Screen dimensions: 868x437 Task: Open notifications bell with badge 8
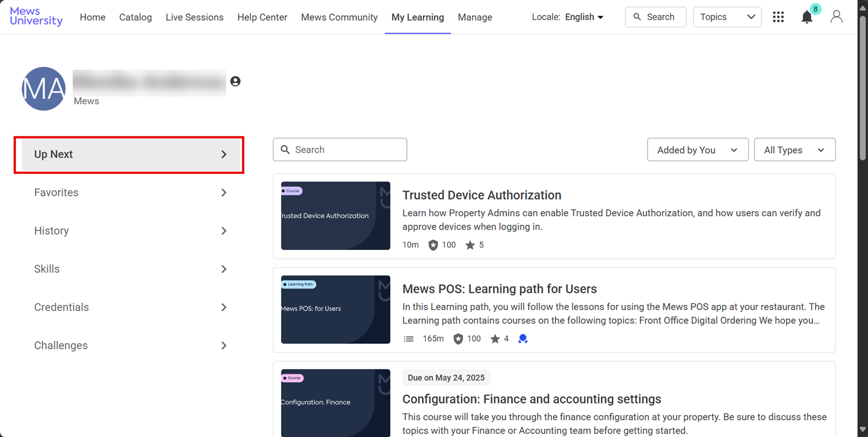(x=807, y=17)
